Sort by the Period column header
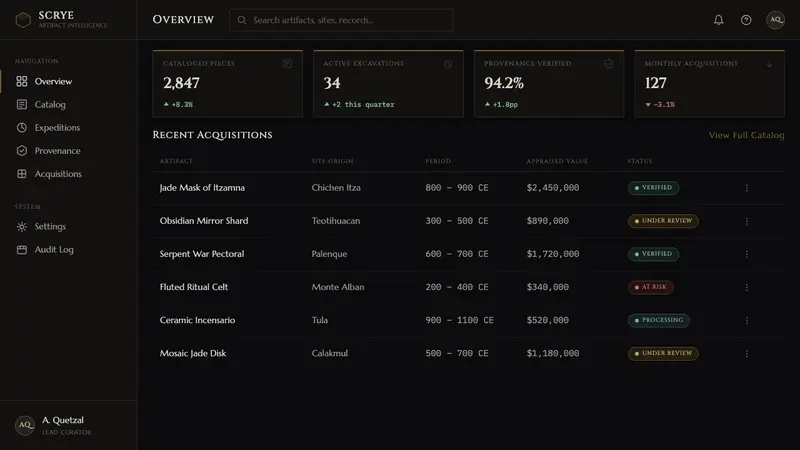The image size is (800, 450). click(x=438, y=161)
